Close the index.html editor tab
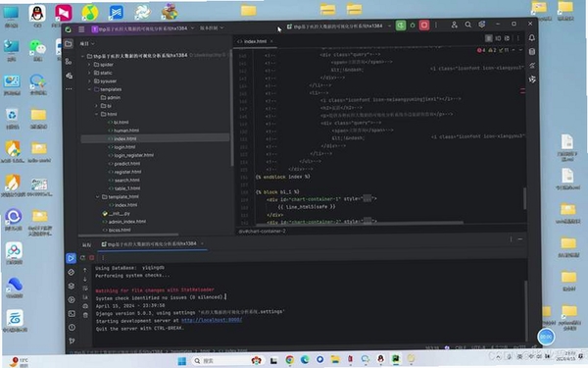The height and width of the screenshot is (368, 588). click(x=271, y=41)
